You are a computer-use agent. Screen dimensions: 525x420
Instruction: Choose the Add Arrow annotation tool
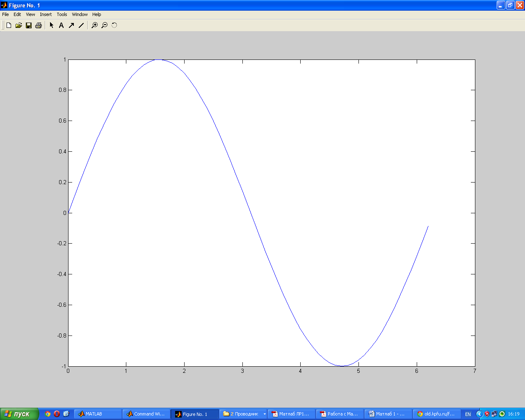pos(71,25)
